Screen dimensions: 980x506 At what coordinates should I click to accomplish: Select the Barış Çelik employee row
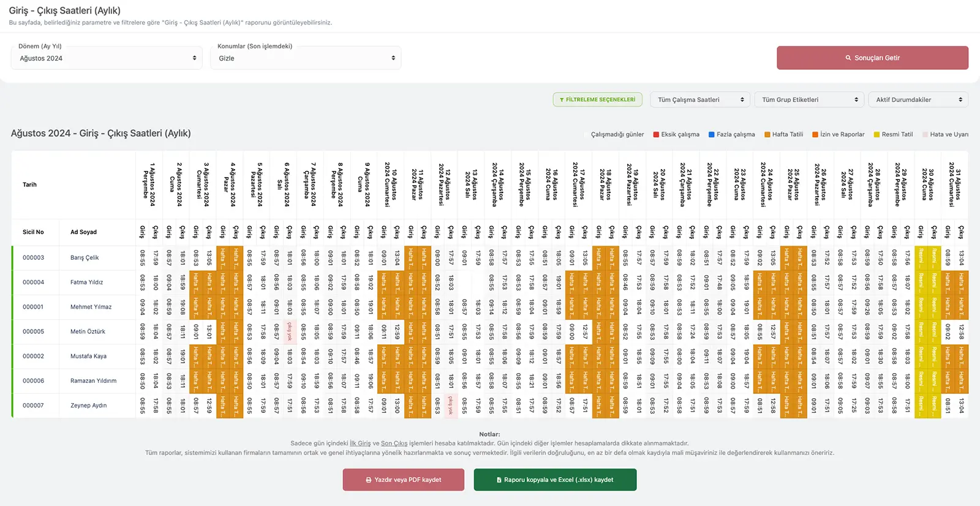[85, 258]
